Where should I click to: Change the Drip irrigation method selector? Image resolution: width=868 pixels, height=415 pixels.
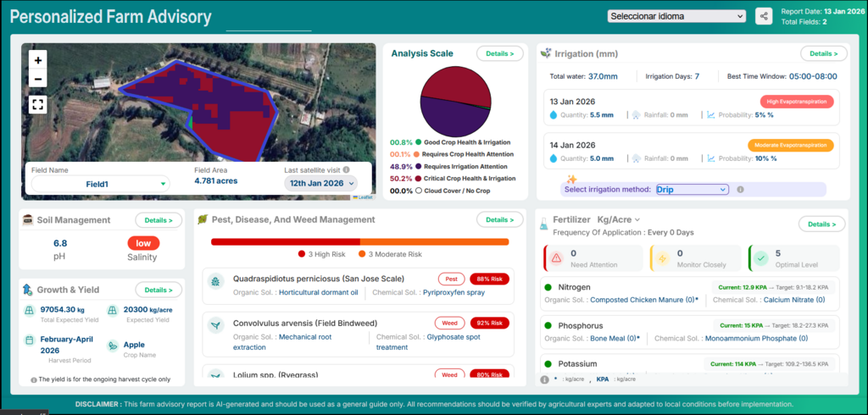coord(692,190)
